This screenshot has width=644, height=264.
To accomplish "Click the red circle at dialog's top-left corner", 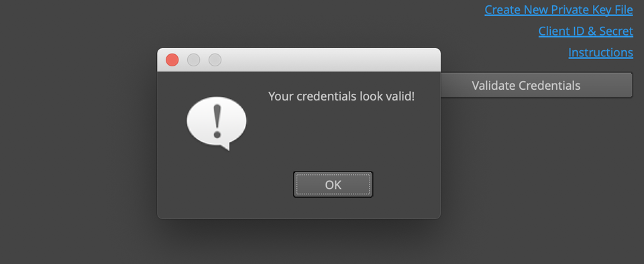I will [172, 60].
